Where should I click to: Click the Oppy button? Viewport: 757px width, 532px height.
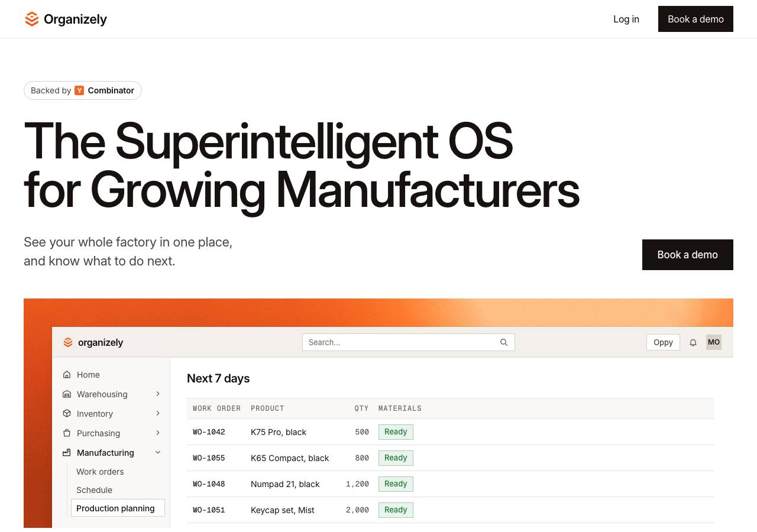663,342
